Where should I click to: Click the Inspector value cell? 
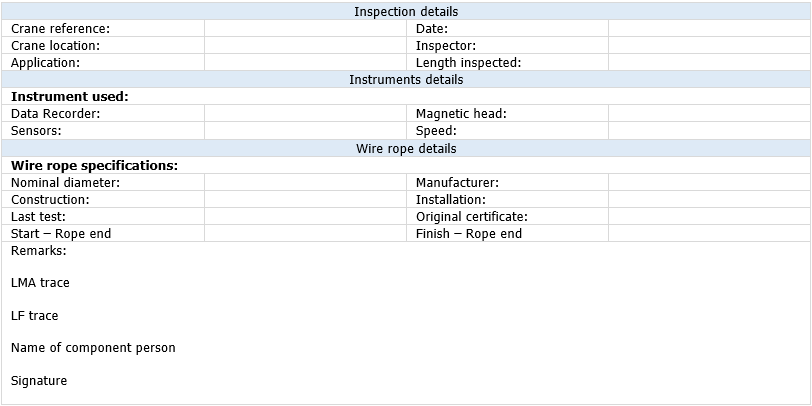[x=709, y=46]
